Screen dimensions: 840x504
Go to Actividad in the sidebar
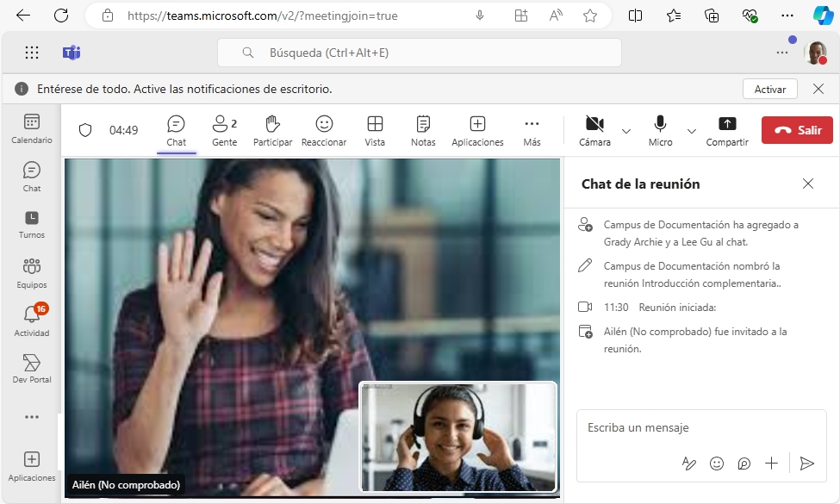tap(32, 320)
